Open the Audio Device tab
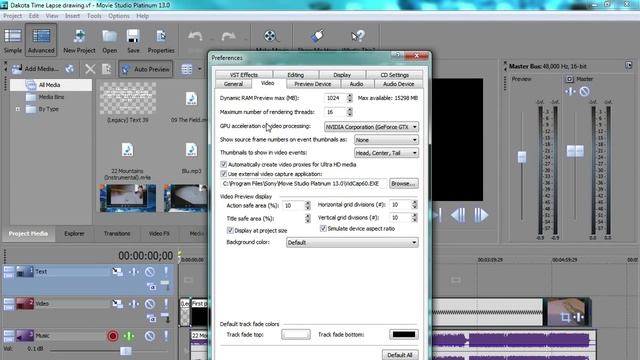Image resolution: width=640 pixels, height=360 pixels. pos(398,84)
